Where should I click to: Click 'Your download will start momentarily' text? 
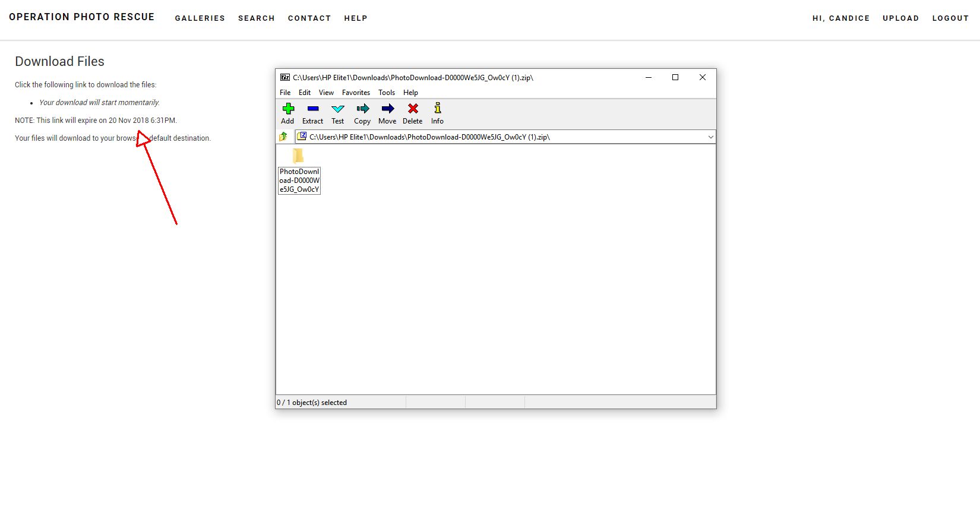pyautogui.click(x=99, y=103)
